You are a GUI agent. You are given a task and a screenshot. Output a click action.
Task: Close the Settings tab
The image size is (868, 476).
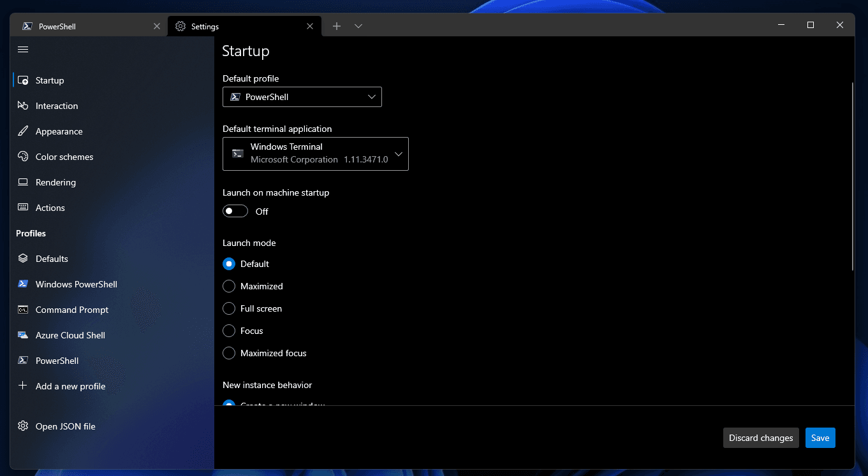coord(310,26)
